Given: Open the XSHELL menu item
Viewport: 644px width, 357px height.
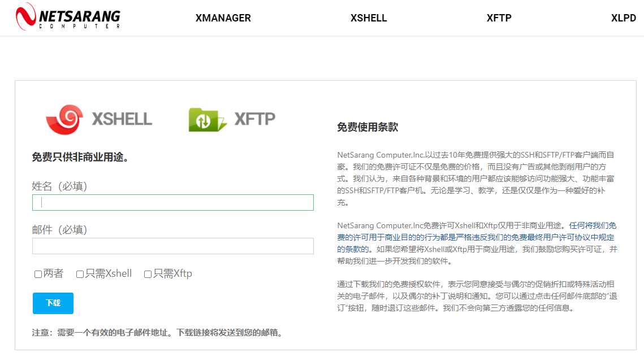Looking at the screenshot, I should (369, 18).
